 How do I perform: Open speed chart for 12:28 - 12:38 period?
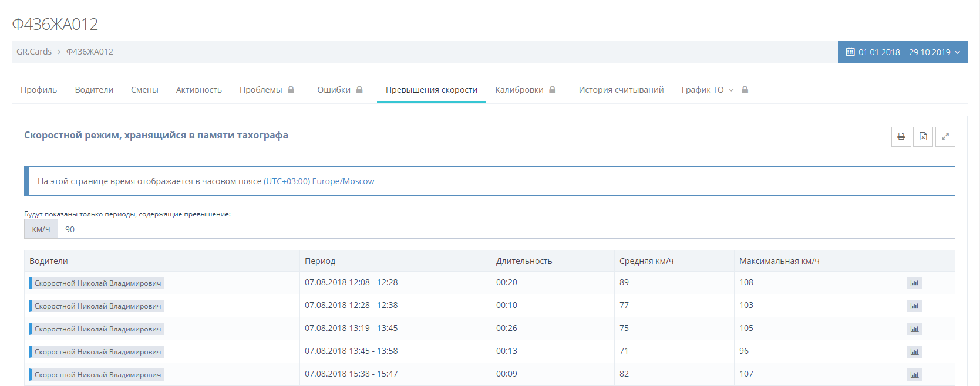[x=914, y=306]
